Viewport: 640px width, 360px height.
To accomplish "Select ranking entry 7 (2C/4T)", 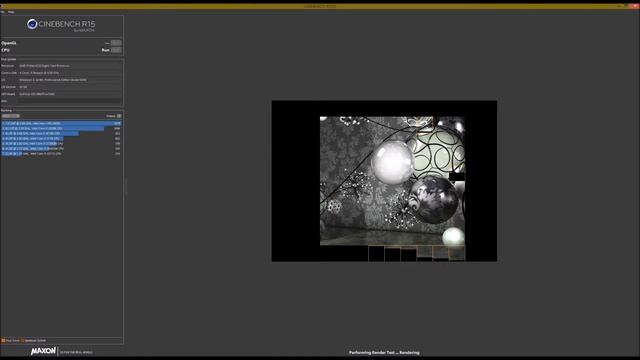I will pos(61,154).
